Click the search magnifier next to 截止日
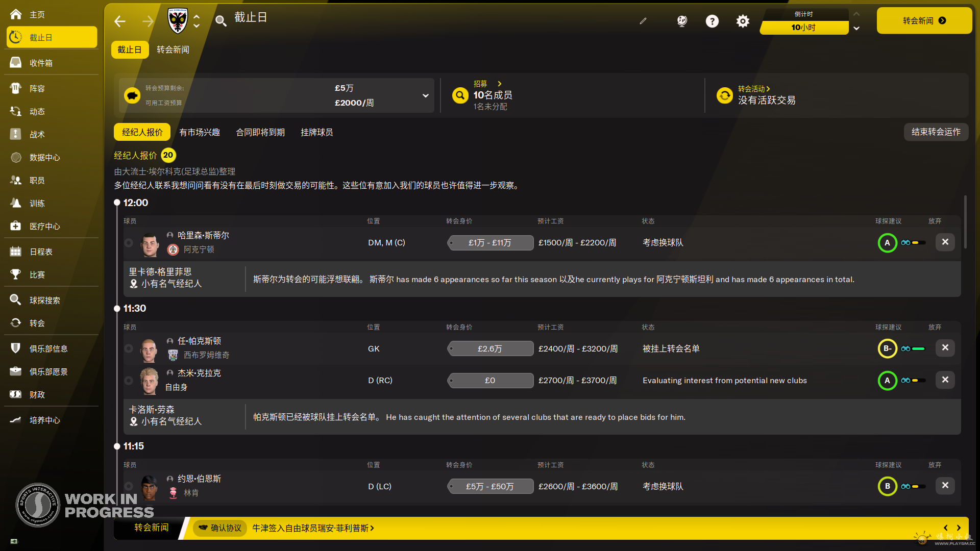The width and height of the screenshot is (980, 551). 220,21
